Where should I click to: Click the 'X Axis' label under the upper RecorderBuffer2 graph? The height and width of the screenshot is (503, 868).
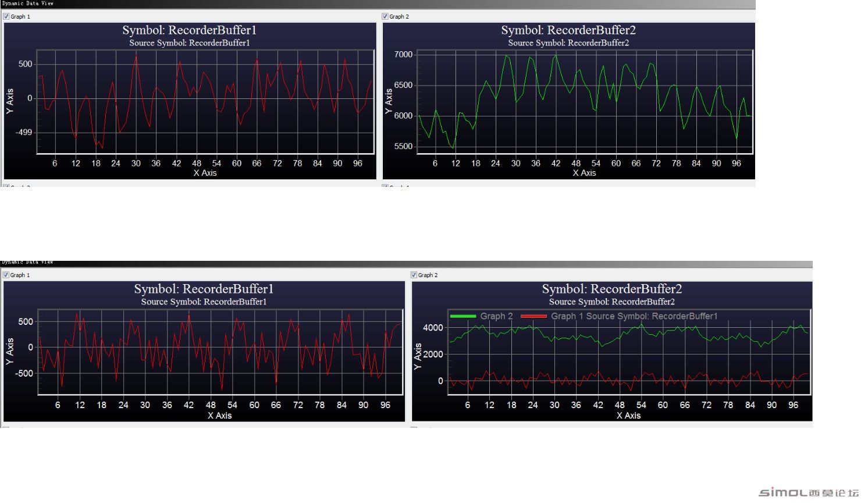point(584,173)
